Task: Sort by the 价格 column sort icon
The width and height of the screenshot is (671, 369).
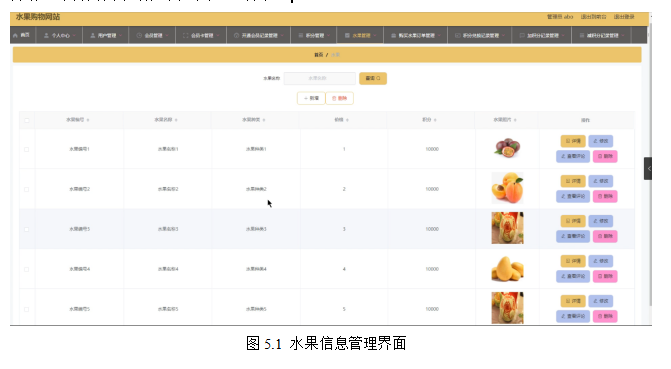Action: coord(347,120)
